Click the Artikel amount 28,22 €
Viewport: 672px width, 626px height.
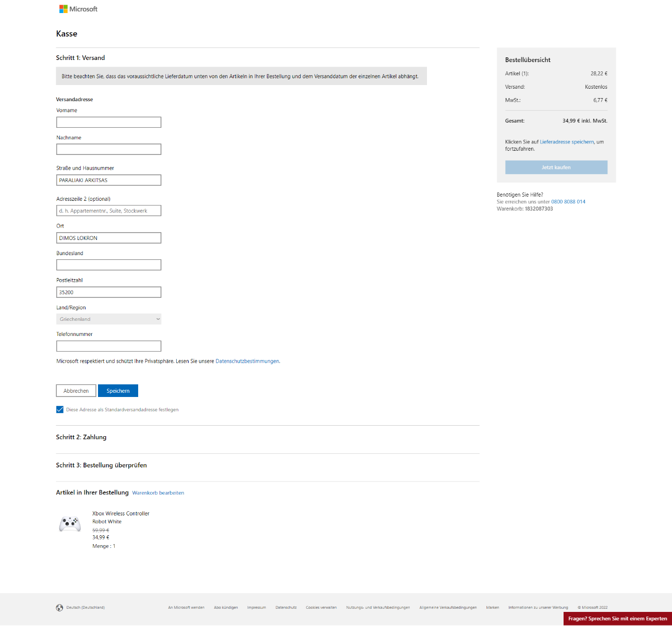pyautogui.click(x=599, y=74)
